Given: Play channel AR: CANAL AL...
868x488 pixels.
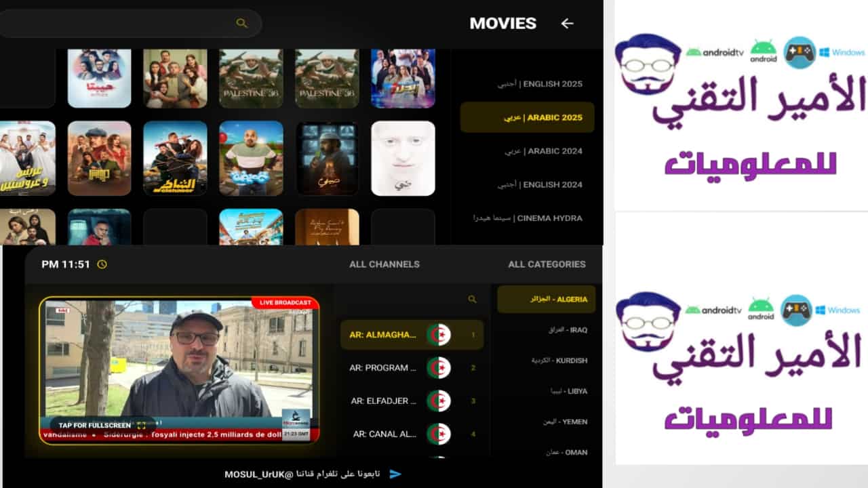Looking at the screenshot, I should coord(412,434).
